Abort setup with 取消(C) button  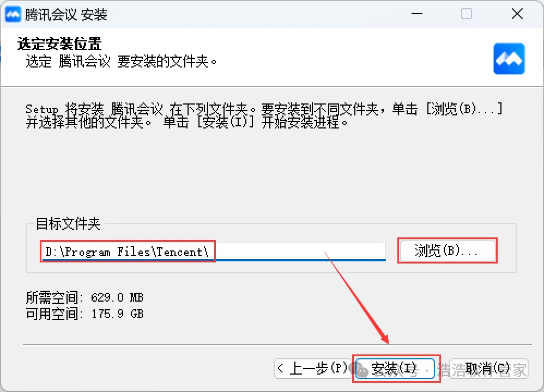(488, 369)
